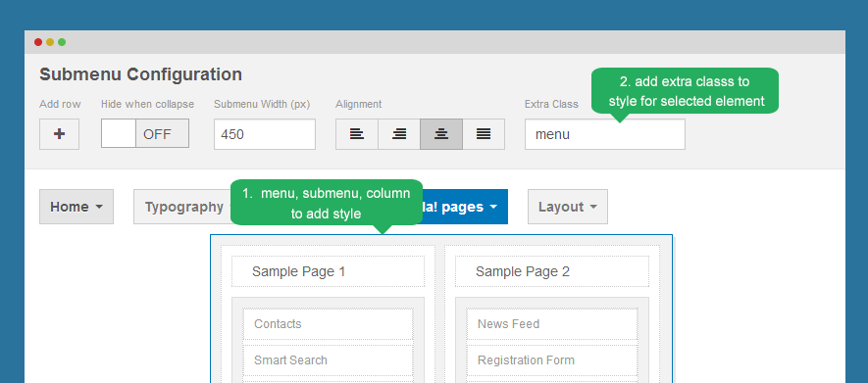Image resolution: width=868 pixels, height=383 pixels.
Task: Select the justify alignment icon
Action: tap(484, 134)
